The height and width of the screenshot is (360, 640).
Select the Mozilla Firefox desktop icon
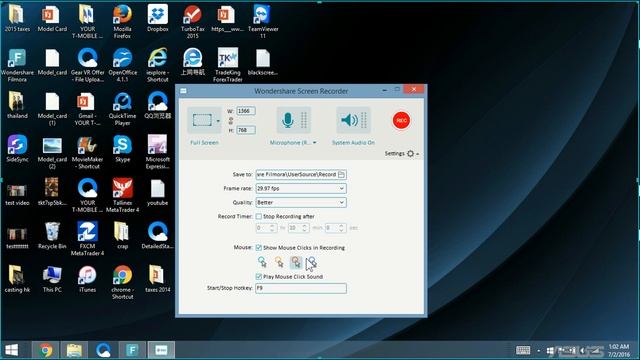tap(122, 21)
